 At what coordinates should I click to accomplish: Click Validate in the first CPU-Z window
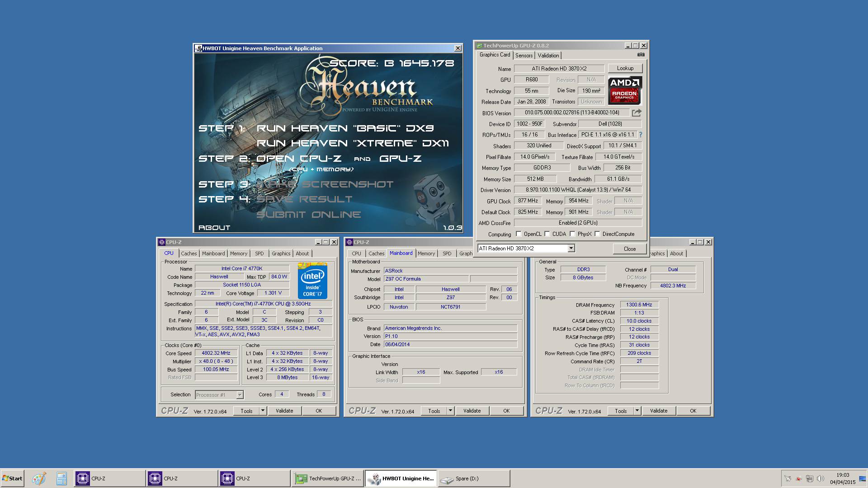click(x=284, y=411)
